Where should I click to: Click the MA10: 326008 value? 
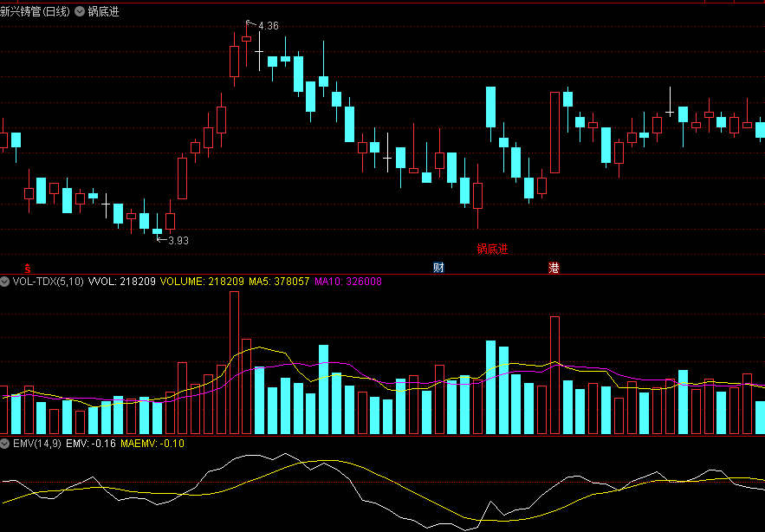click(x=348, y=282)
